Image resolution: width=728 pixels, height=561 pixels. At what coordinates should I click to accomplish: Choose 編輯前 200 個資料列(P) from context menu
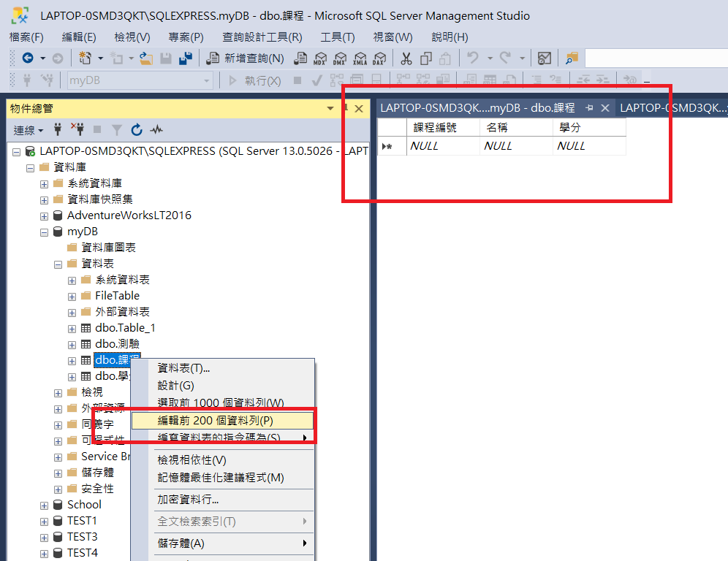(222, 421)
